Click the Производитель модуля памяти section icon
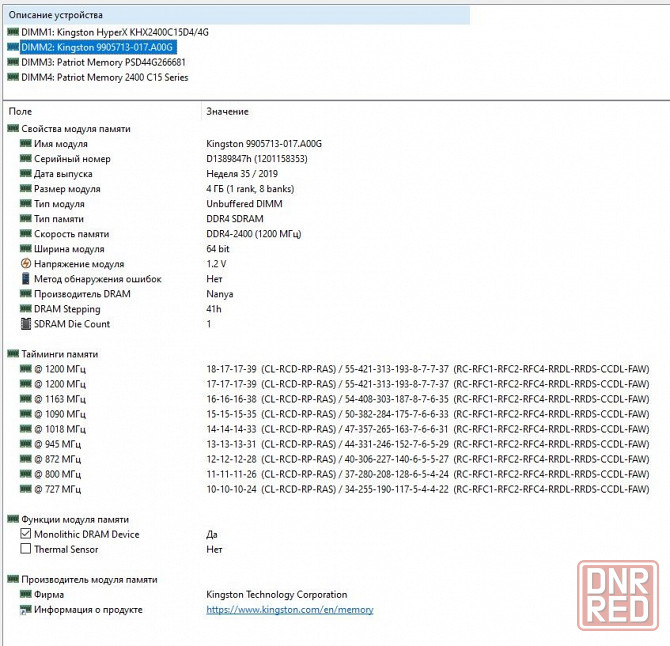Screen dimensions: 670x646 pos(13,579)
